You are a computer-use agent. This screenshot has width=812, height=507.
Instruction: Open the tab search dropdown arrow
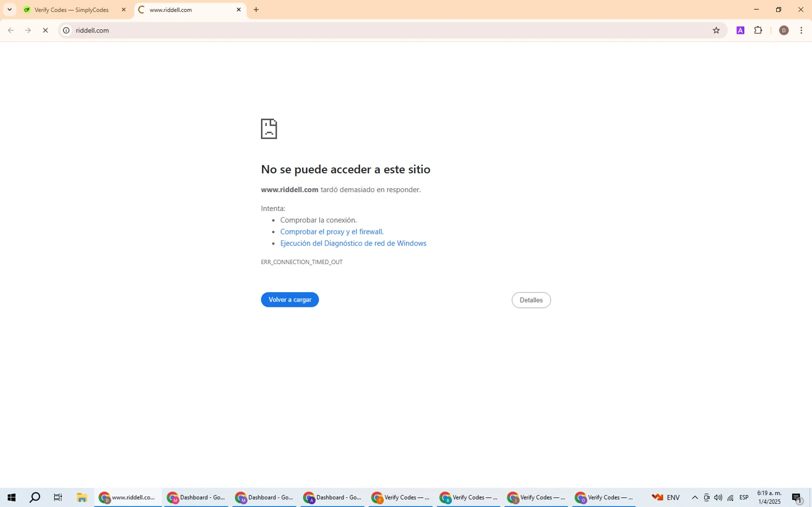pos(9,10)
